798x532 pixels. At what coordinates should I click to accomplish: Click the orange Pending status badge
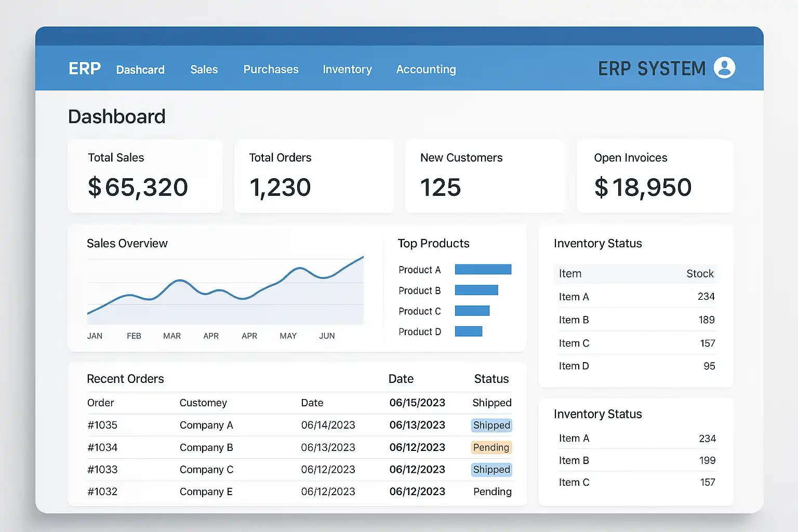coord(491,447)
